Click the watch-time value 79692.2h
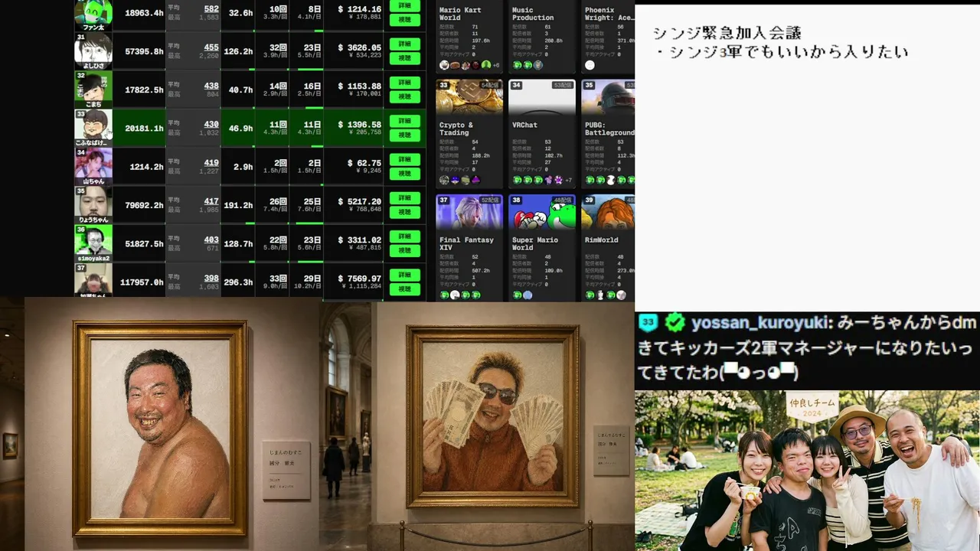980x551 pixels. pos(144,205)
